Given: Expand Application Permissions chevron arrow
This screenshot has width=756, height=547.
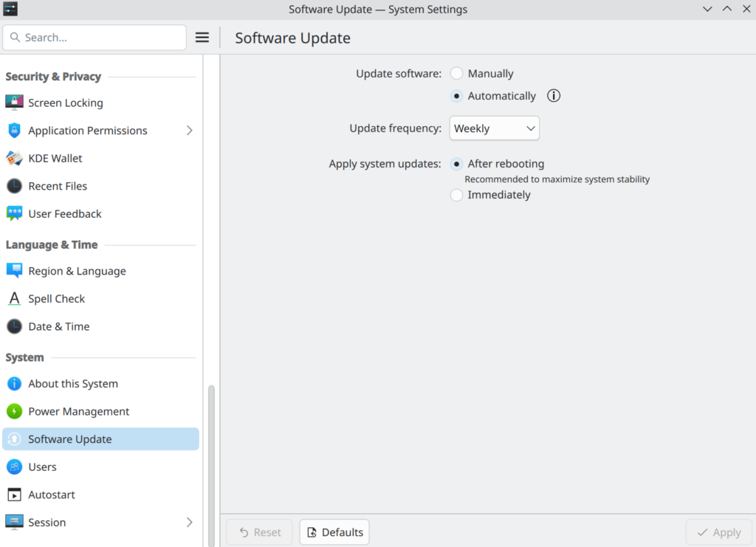Looking at the screenshot, I should click(190, 131).
